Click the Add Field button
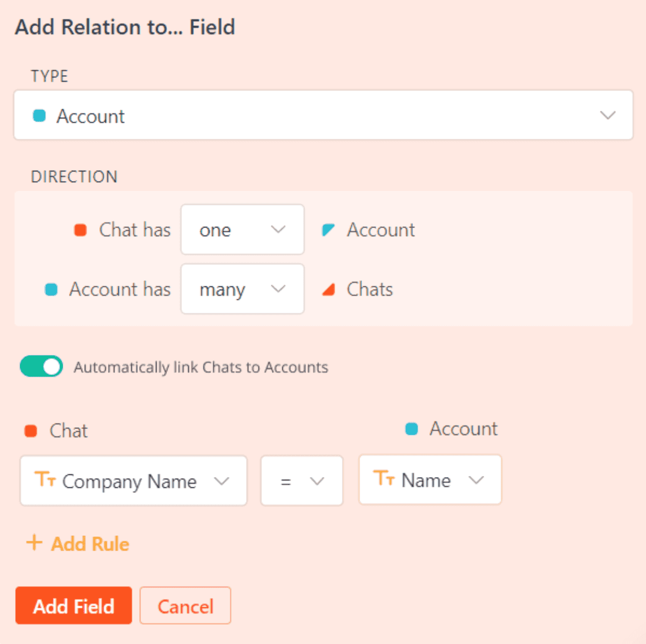 pyautogui.click(x=73, y=606)
